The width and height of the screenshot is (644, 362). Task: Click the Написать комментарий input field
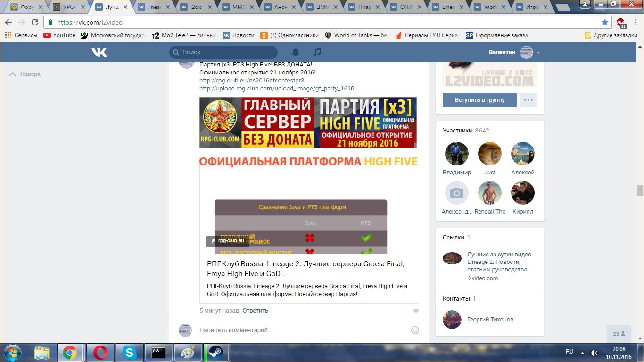pos(302,330)
